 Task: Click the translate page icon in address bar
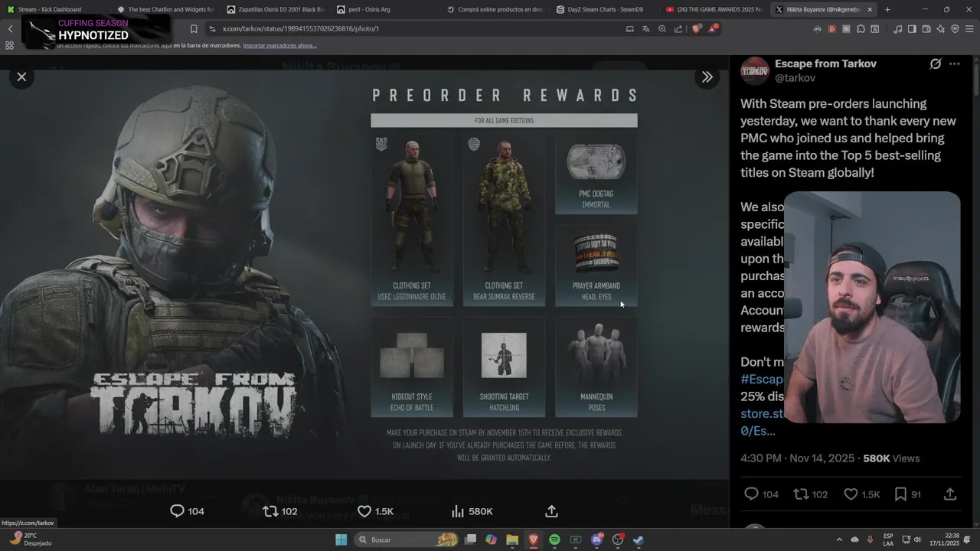point(645,29)
